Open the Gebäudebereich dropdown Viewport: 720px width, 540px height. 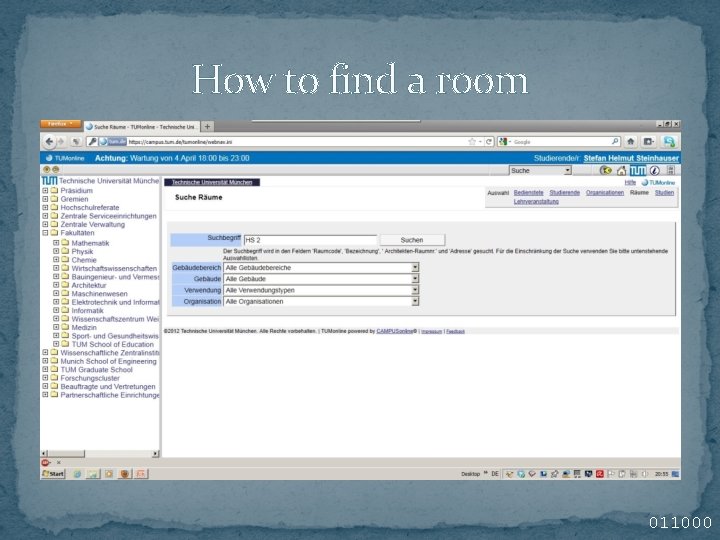[321, 268]
